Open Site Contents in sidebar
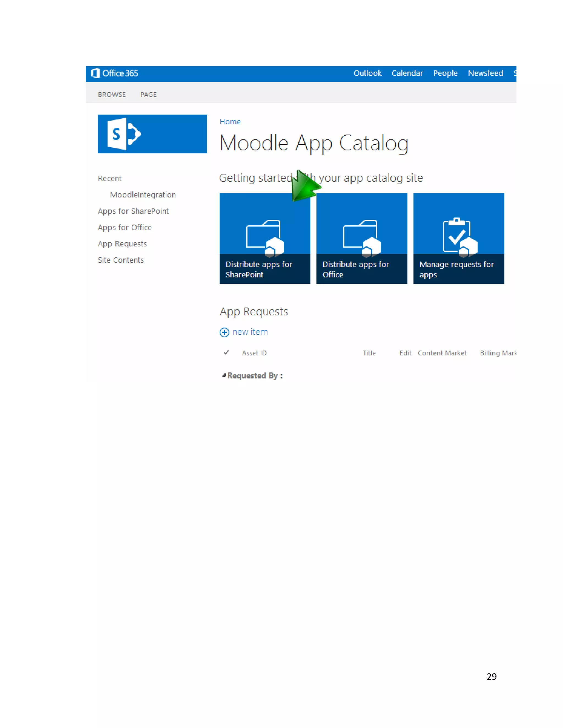Viewport: 563px width, 728px height. pos(121,260)
